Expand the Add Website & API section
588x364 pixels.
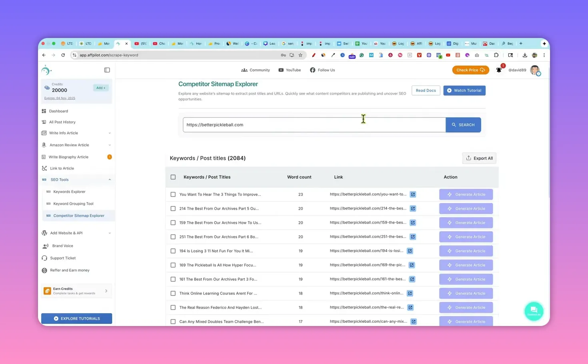coord(110,233)
